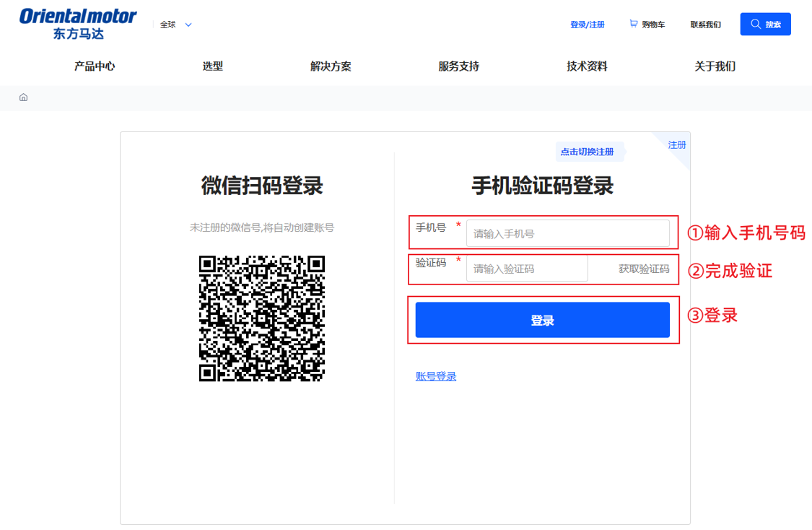Click the home breadcrumb icon
The width and height of the screenshot is (812, 530).
[23, 96]
